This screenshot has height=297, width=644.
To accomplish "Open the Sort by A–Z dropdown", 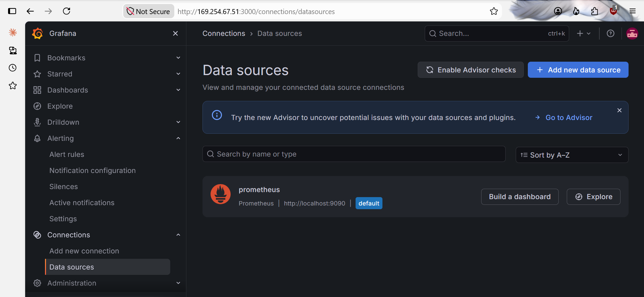I will (x=572, y=155).
